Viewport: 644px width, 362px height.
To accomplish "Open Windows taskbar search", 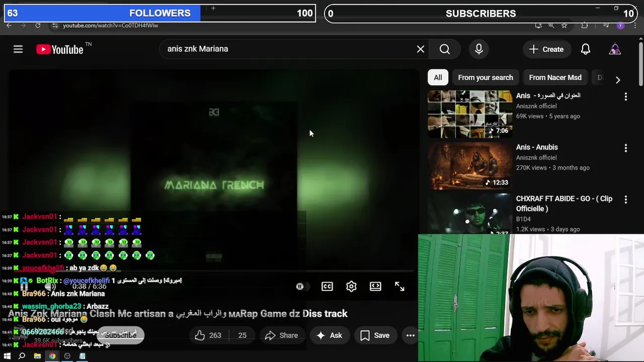I will point(22,356).
